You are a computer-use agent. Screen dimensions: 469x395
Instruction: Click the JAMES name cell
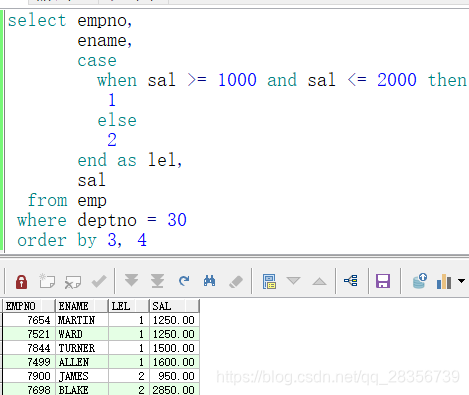(x=82, y=376)
